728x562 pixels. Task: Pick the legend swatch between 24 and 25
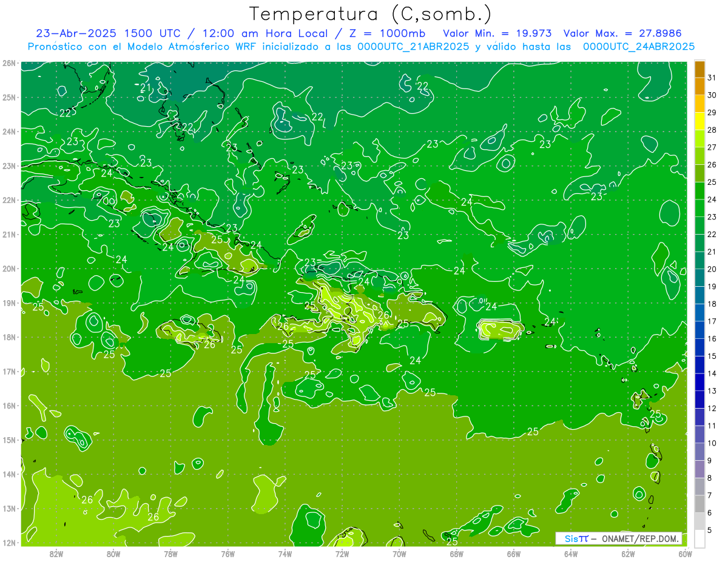coord(699,191)
